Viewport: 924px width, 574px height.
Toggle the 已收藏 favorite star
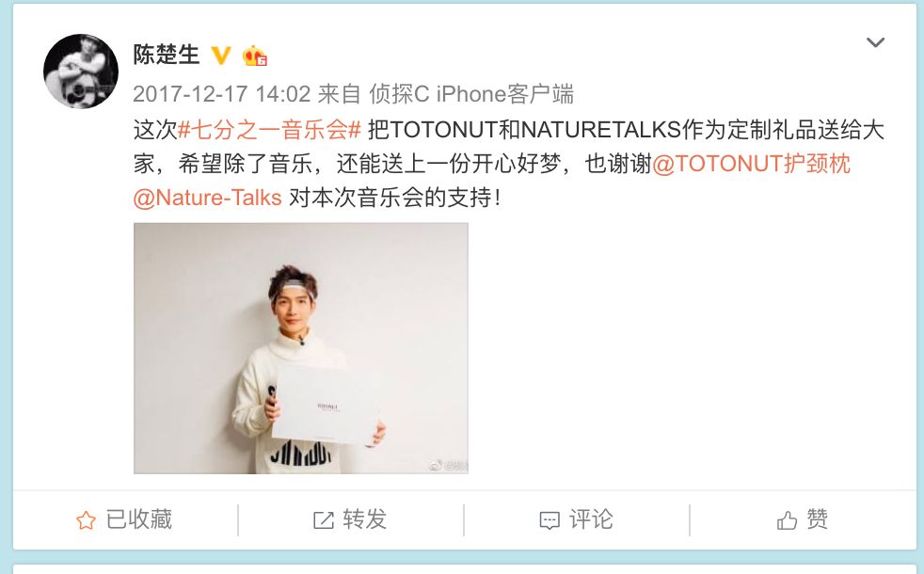click(x=86, y=520)
